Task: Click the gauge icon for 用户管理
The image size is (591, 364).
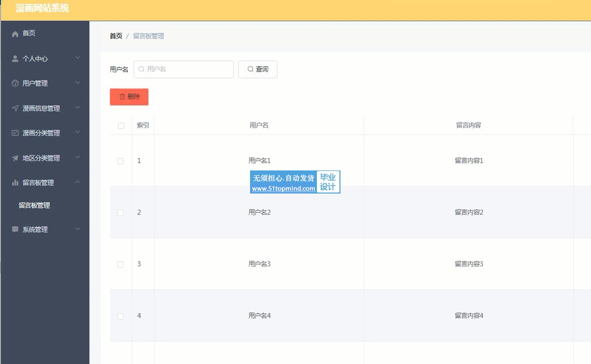Action: 15,84
